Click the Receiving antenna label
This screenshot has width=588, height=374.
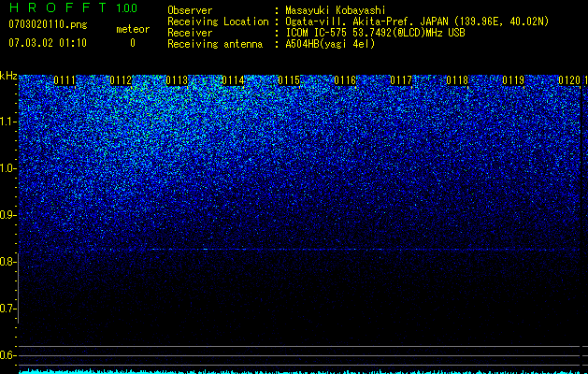coord(215,44)
